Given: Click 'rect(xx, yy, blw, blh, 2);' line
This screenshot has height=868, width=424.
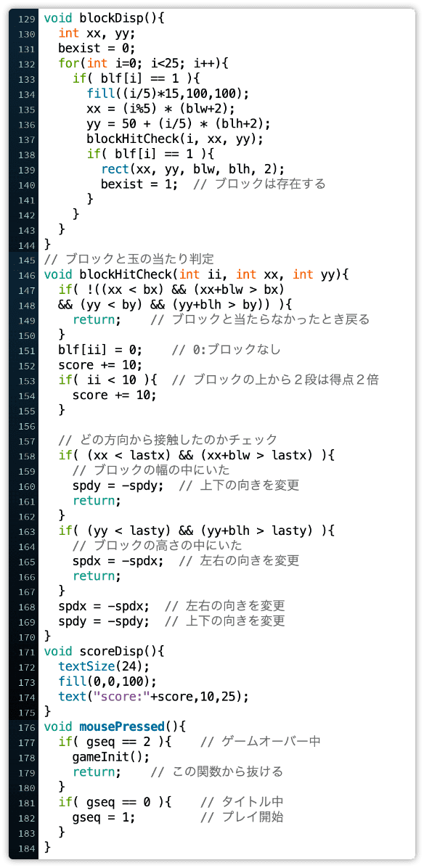Looking at the screenshot, I should click(x=193, y=168).
